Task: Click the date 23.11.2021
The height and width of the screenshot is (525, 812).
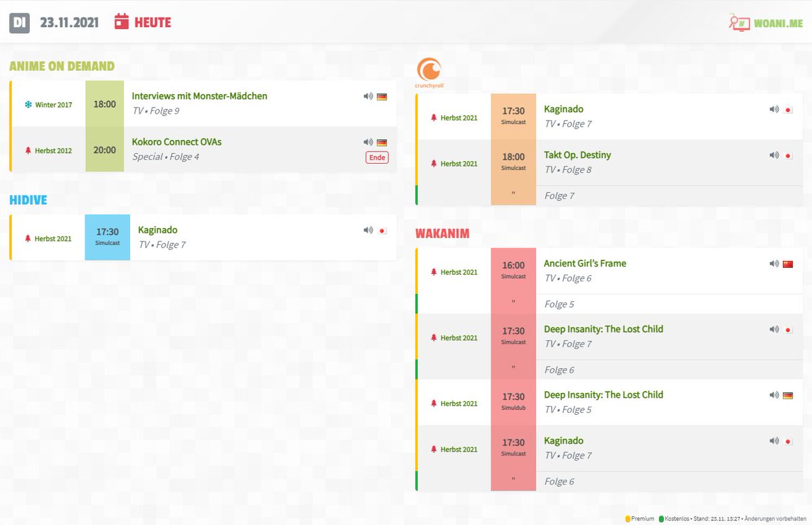Action: point(70,22)
